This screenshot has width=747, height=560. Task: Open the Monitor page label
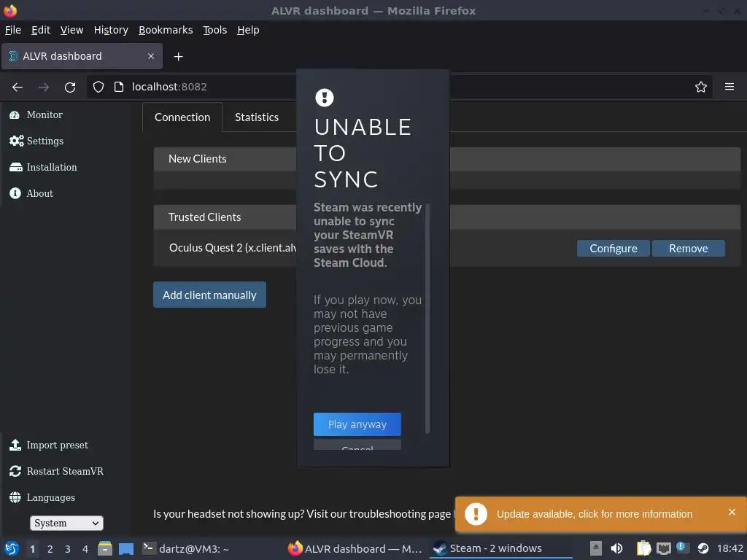coord(44,114)
